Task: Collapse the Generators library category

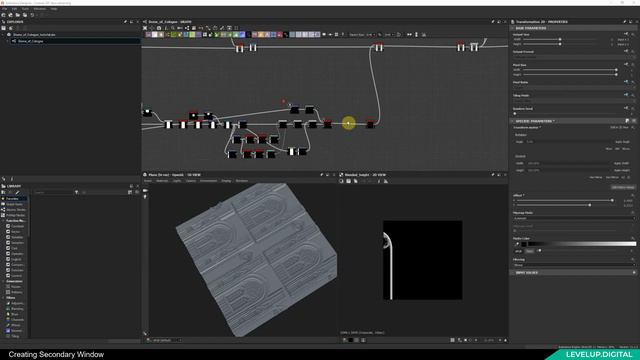Action: pyautogui.click(x=3, y=281)
